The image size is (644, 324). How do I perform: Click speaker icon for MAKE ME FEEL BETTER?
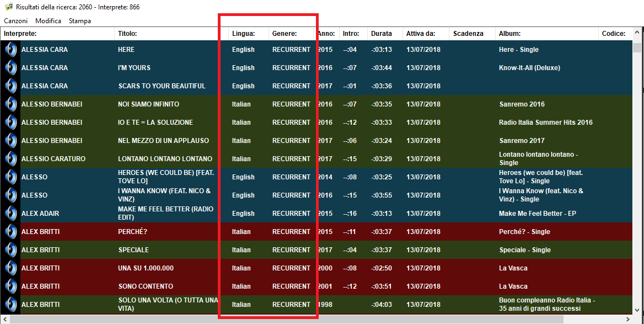(10, 214)
